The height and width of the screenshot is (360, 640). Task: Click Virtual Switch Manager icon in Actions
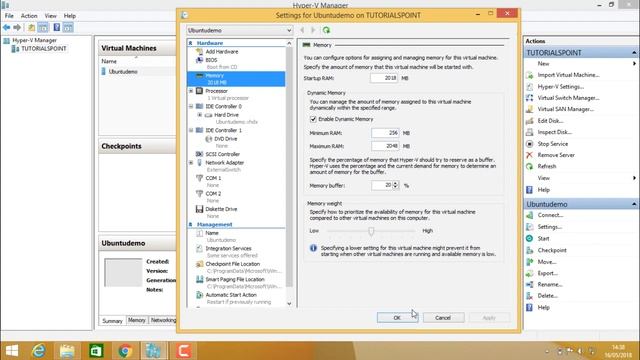pos(529,98)
